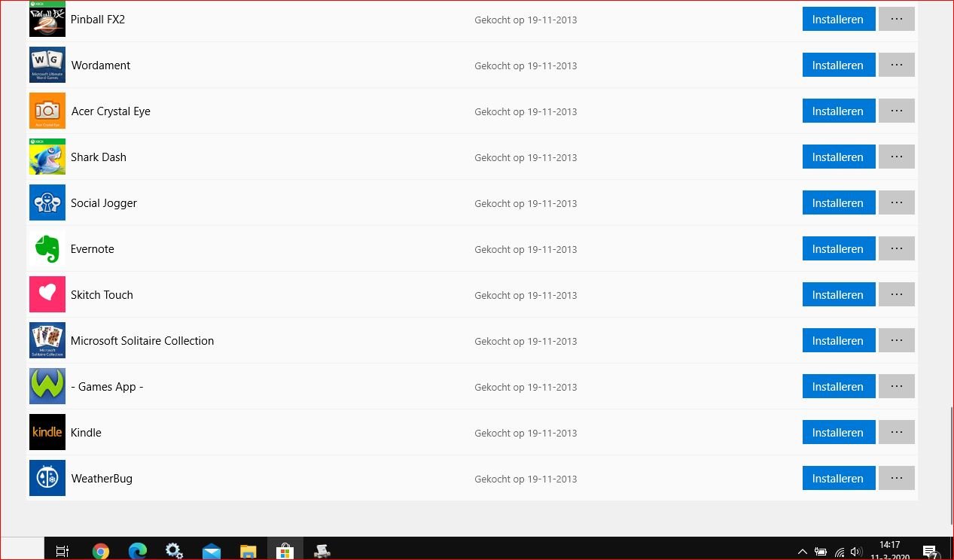Click the Wordament app name
This screenshot has height=560, width=954.
pos(101,65)
